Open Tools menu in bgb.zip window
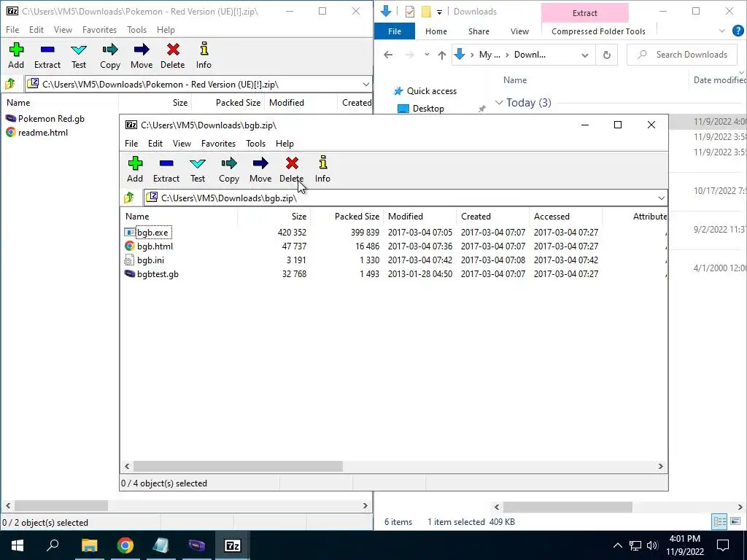The width and height of the screenshot is (747, 560). click(255, 144)
